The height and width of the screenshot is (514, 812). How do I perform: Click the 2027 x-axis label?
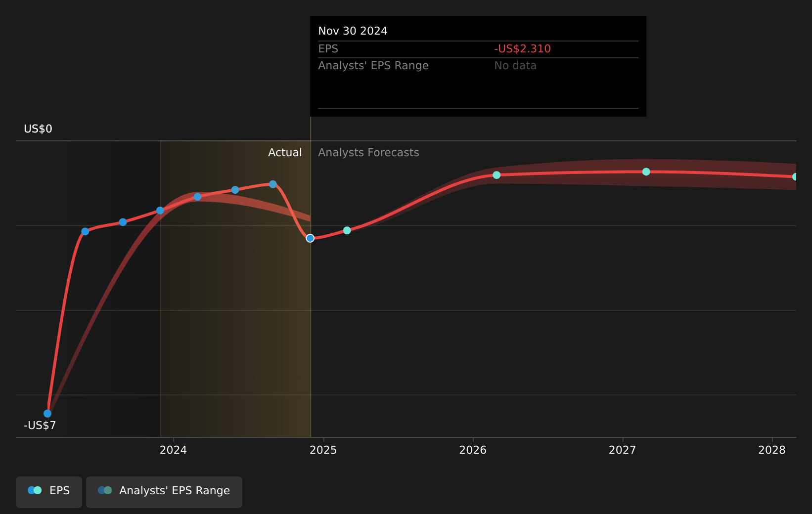point(622,450)
